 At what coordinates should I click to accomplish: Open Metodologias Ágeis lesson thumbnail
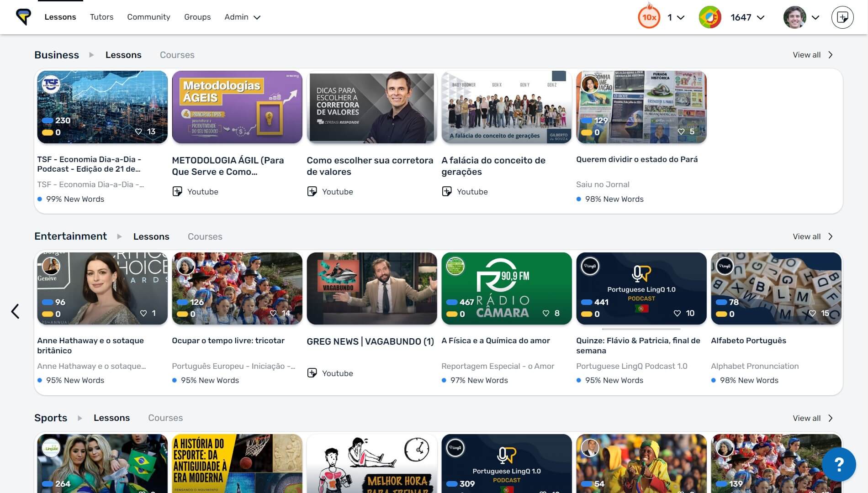tap(237, 107)
